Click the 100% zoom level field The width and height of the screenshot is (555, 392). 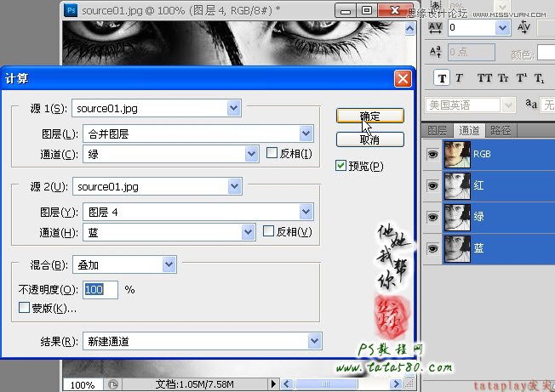[x=83, y=384]
